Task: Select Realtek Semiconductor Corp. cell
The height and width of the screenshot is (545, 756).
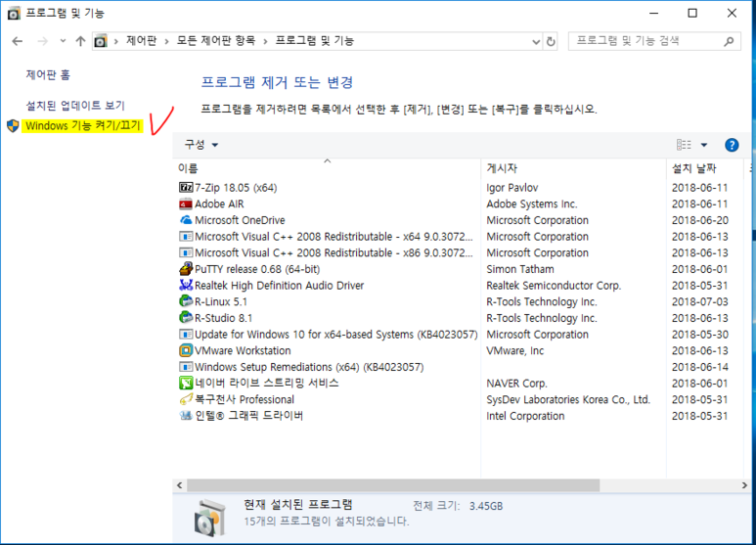Action: (554, 286)
